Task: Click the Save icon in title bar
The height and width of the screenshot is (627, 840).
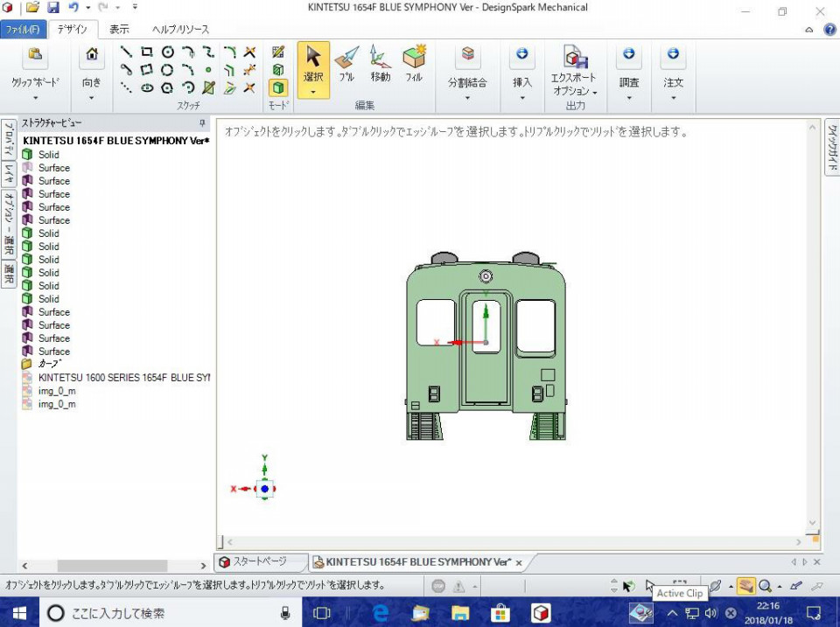Action: [x=53, y=8]
